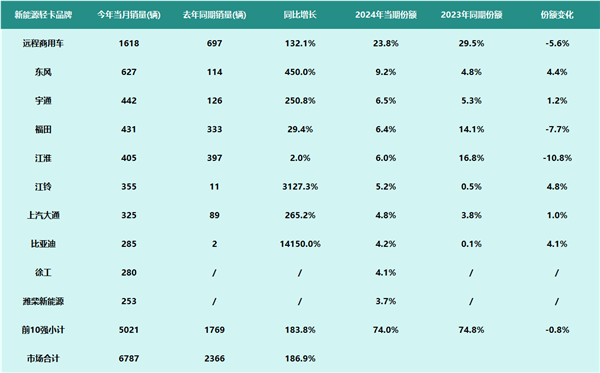The height and width of the screenshot is (373, 600).
Task: Click the 去年同期销量(辆) column header
Action: [214, 15]
